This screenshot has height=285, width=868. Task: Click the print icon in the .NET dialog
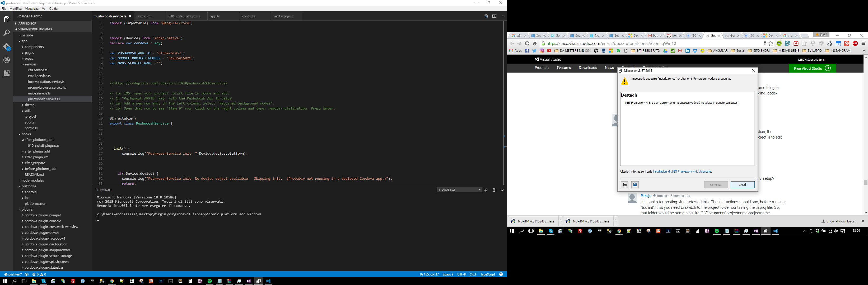[x=624, y=184]
